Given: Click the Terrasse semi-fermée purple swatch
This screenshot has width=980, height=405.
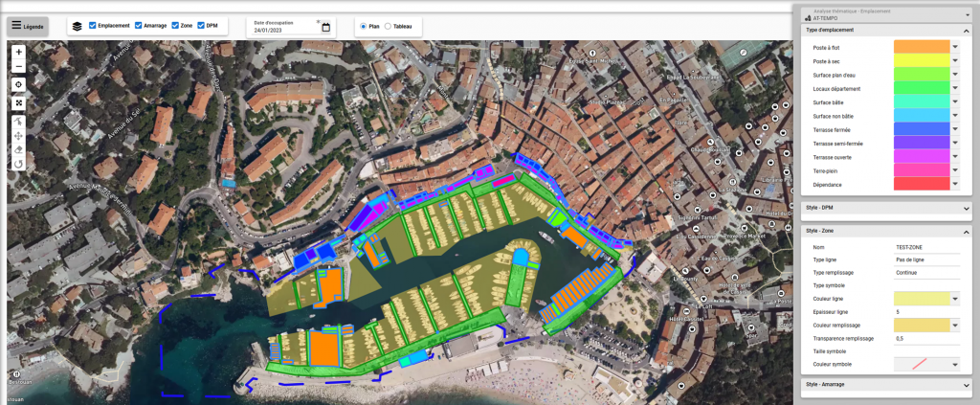Looking at the screenshot, I should coord(922,143).
